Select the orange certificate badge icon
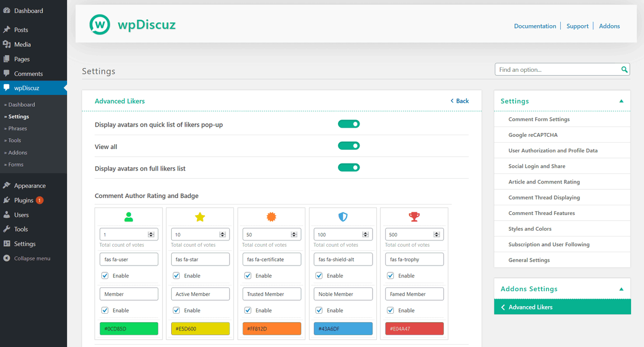 pos(272,217)
